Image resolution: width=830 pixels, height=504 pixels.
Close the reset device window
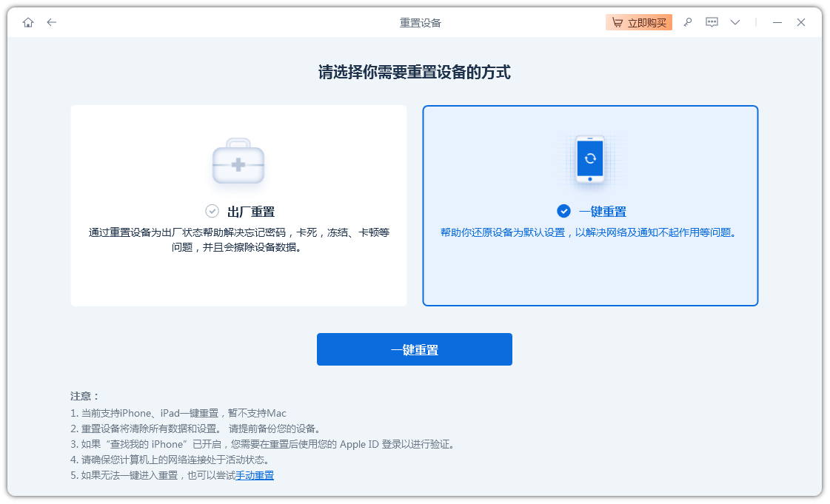tap(801, 22)
